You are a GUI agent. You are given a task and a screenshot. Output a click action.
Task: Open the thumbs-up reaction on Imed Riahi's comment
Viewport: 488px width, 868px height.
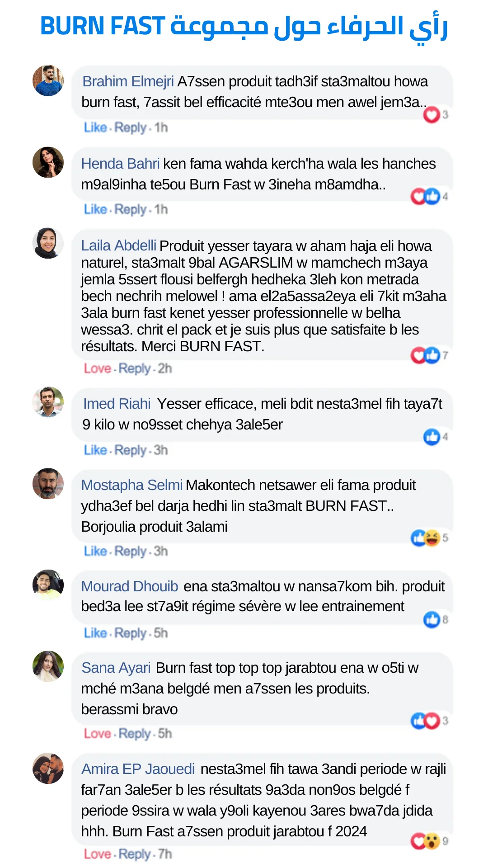point(432,437)
